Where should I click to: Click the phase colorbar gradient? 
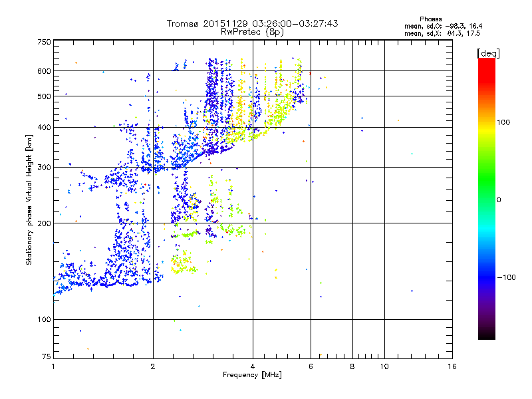tap(487, 199)
